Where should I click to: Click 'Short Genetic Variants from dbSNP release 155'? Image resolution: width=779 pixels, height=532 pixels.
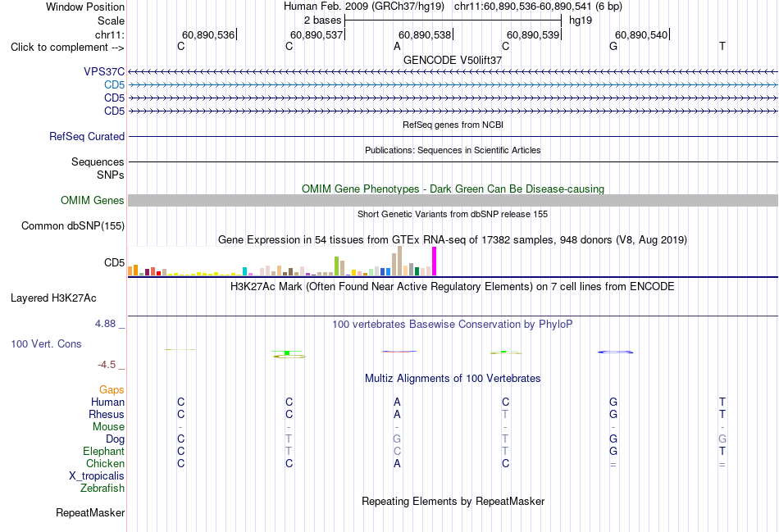coord(453,214)
